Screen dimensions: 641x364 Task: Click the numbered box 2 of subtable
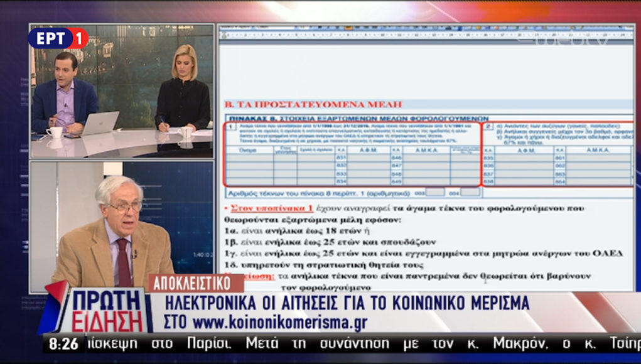488,126
